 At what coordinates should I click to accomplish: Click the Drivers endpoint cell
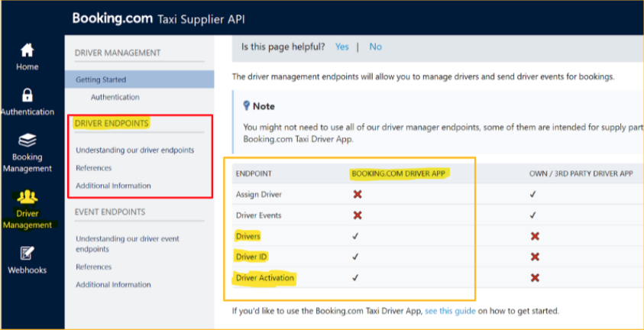(x=248, y=236)
